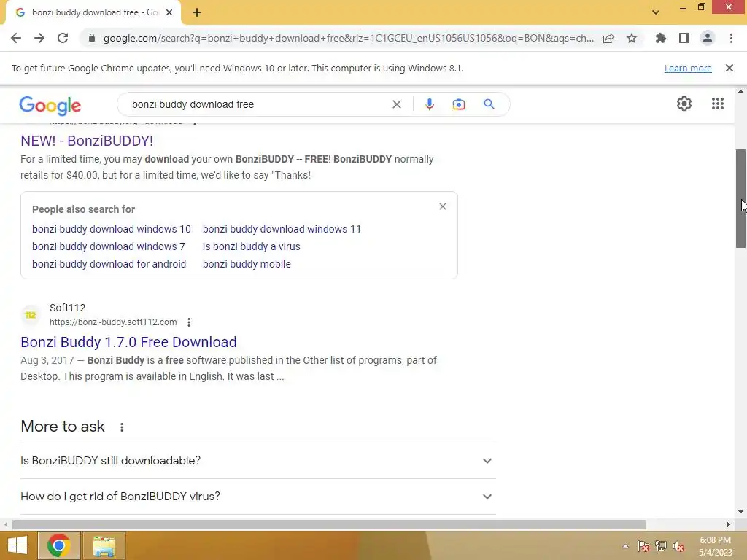Click the scroll-right arrow at bottom
This screenshot has height=560, width=747.
point(729,525)
